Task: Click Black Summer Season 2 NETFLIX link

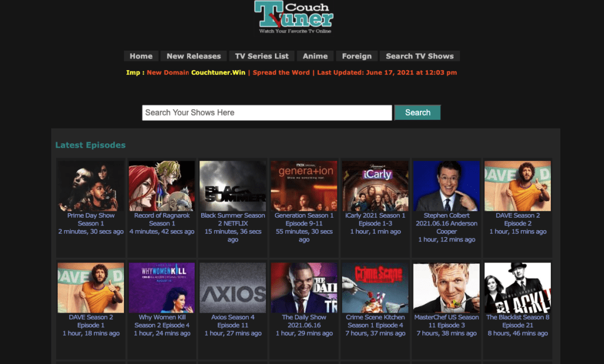Action: click(232, 219)
